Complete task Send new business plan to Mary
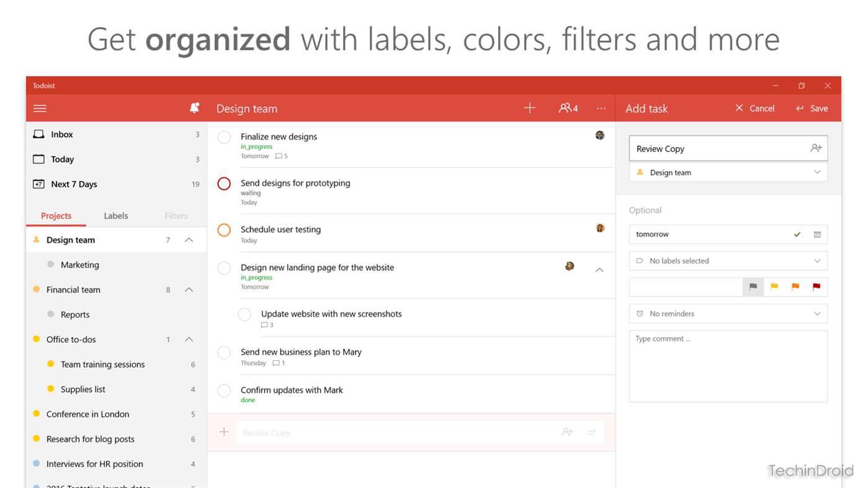The height and width of the screenshot is (488, 868). (224, 352)
